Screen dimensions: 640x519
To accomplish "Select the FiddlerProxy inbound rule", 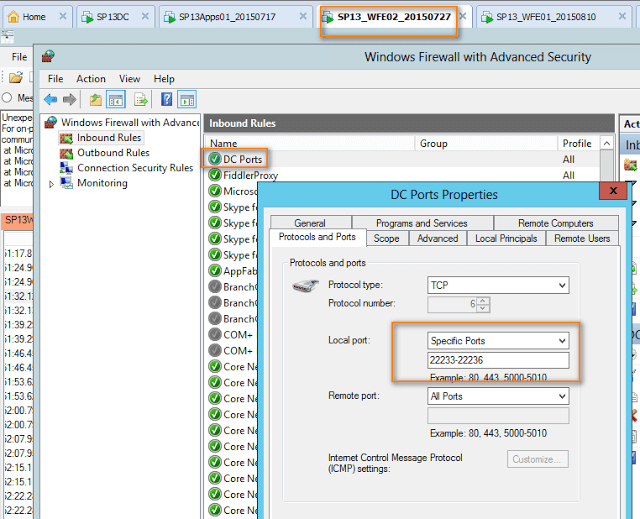I will tap(250, 175).
